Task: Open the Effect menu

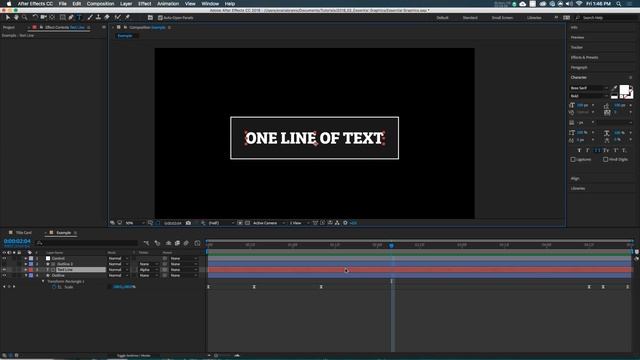Action: (144, 4)
